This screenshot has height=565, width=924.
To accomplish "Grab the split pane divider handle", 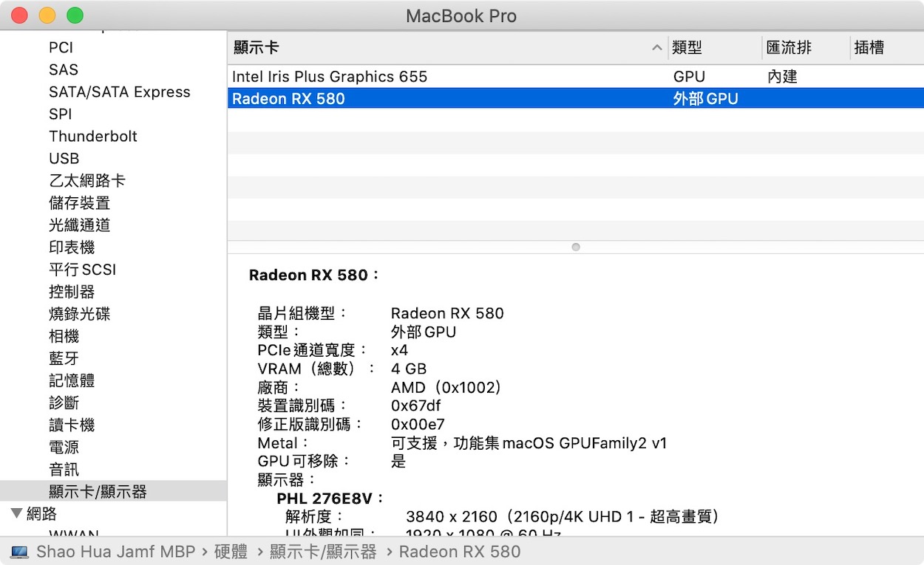I will [x=576, y=247].
